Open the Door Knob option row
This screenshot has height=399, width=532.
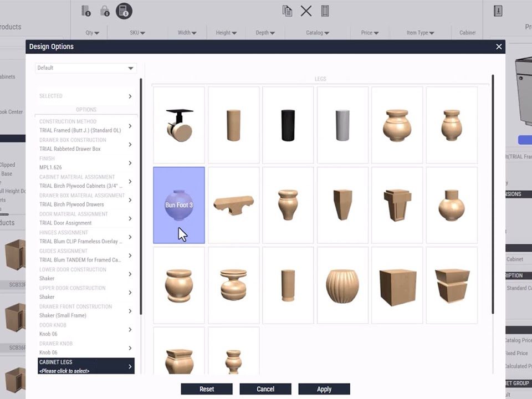coord(86,330)
